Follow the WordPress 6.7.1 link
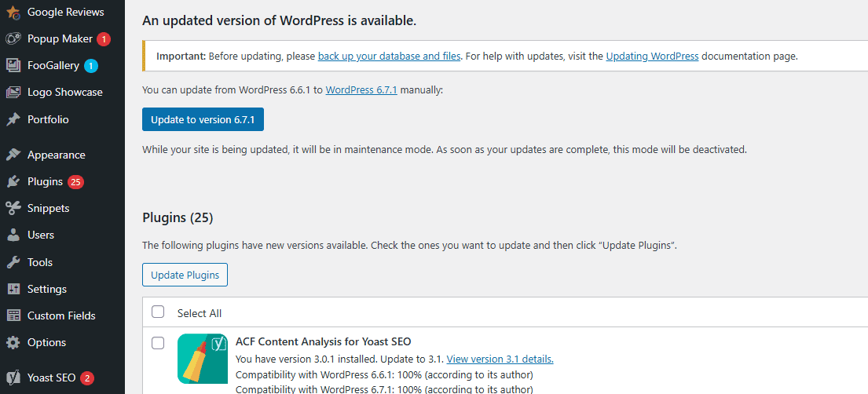This screenshot has width=868, height=394. 361,89
